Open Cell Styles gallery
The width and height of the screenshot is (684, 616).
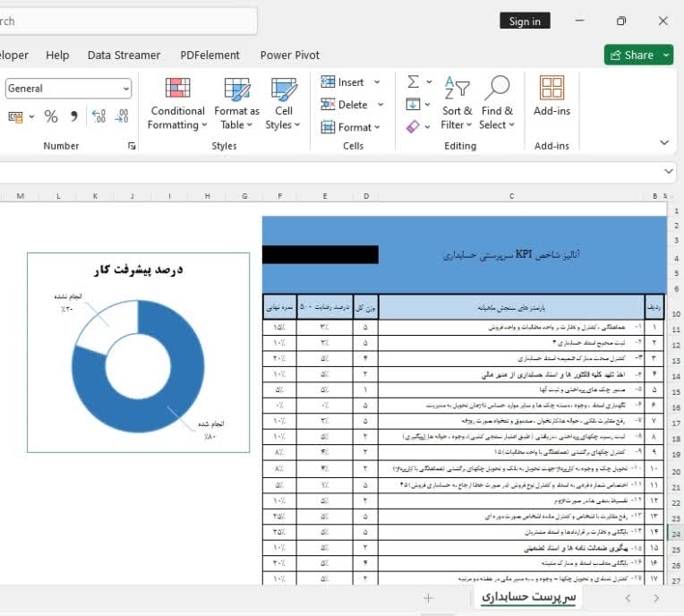283,104
